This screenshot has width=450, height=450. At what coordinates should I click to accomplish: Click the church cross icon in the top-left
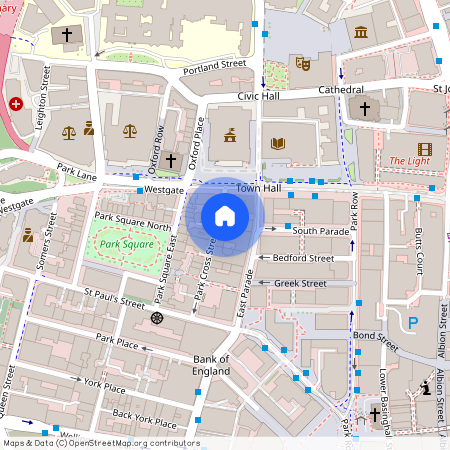(67, 35)
